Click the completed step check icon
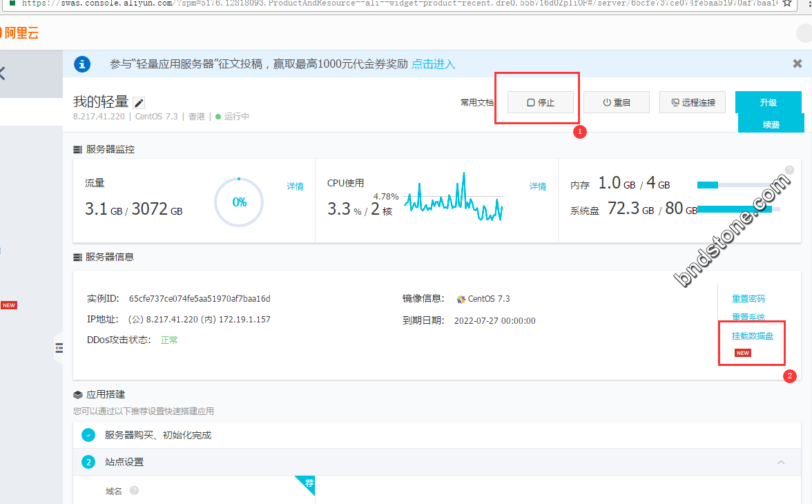Image resolution: width=812 pixels, height=504 pixels. pos(88,435)
